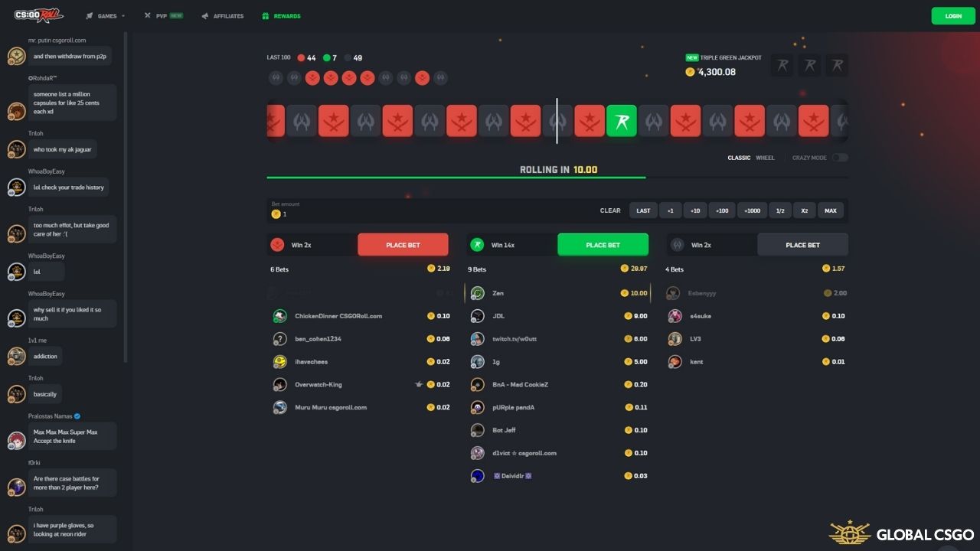This screenshot has width=980, height=551.
Task: Double the bet with X2 button
Action: pos(804,210)
